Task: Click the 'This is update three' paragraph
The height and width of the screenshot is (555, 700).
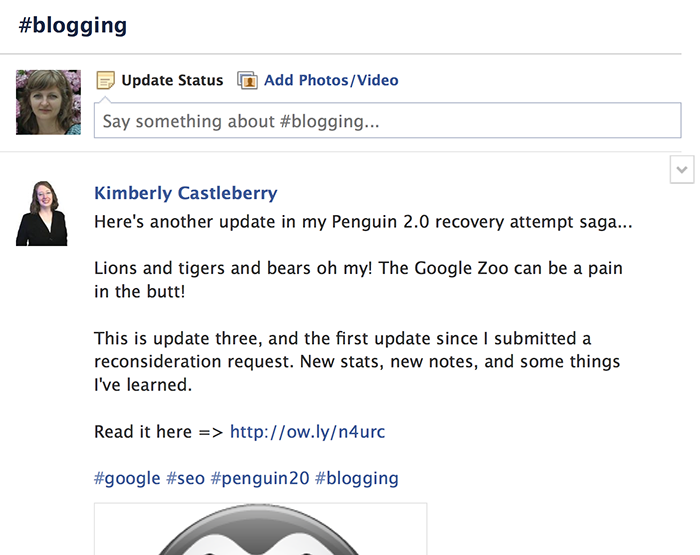Action: click(x=356, y=361)
